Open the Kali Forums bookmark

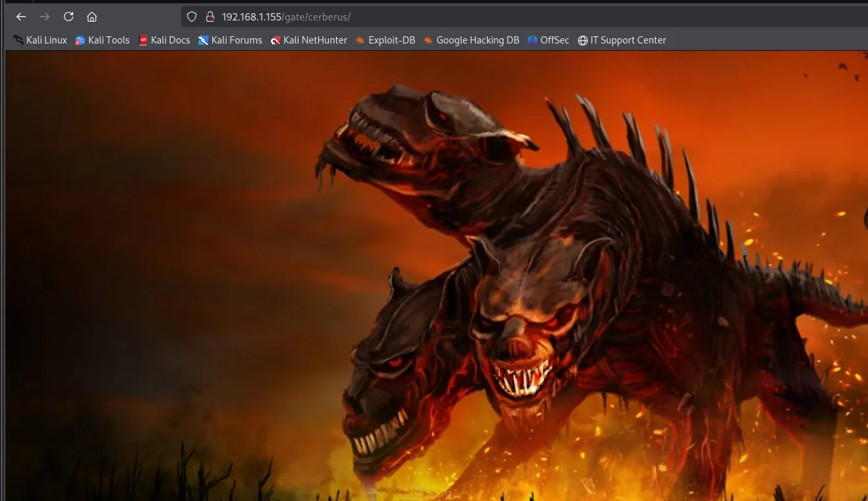pos(230,40)
